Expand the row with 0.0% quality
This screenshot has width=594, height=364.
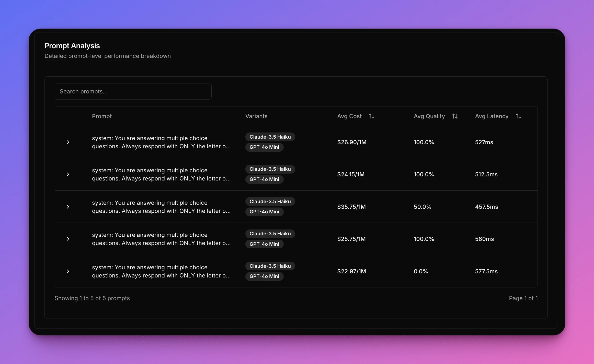(x=68, y=271)
